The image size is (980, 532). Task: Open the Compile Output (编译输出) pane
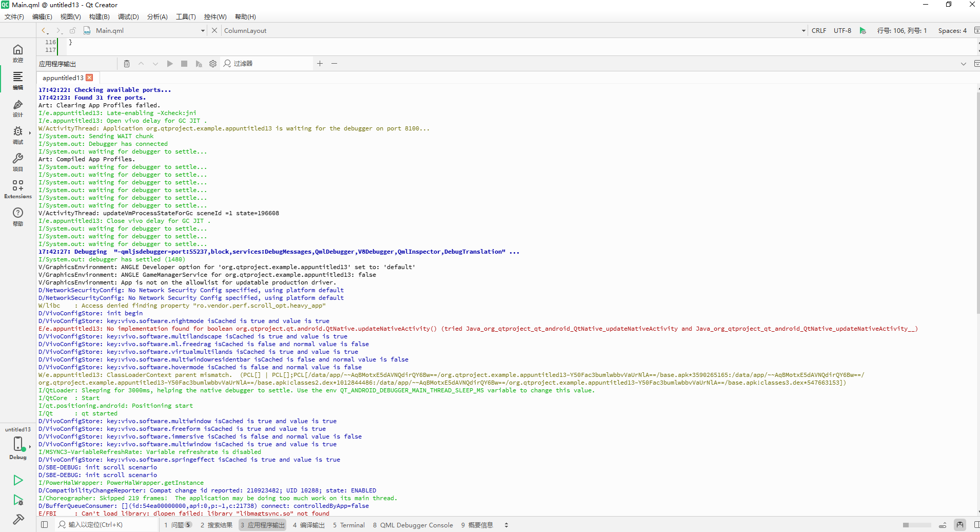tap(308, 525)
